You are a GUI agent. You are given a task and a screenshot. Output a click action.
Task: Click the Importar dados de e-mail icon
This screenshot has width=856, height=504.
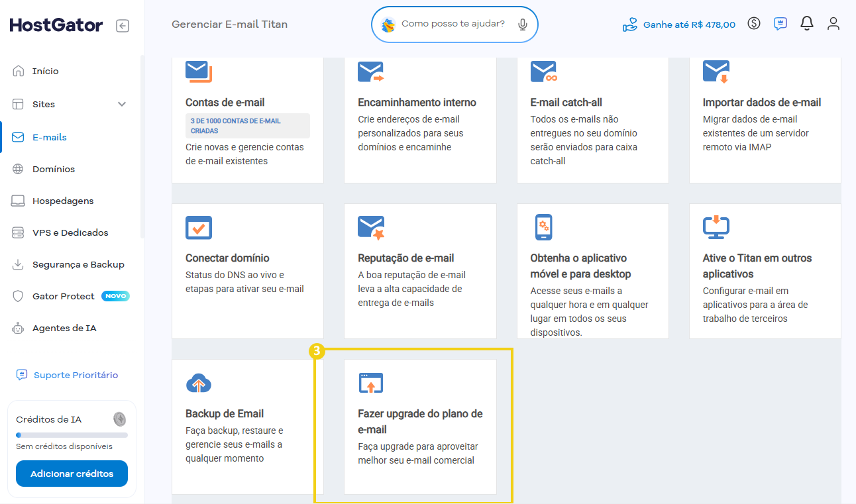[x=716, y=72]
